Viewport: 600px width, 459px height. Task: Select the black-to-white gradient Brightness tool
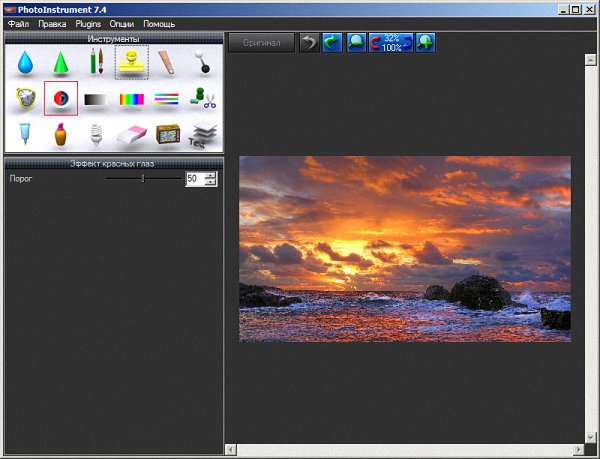click(96, 99)
